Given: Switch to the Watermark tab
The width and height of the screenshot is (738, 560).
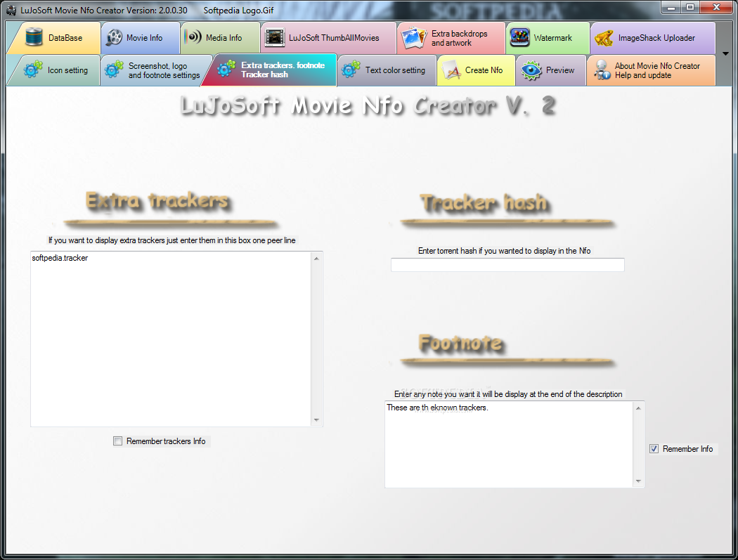Looking at the screenshot, I should tap(548, 38).
